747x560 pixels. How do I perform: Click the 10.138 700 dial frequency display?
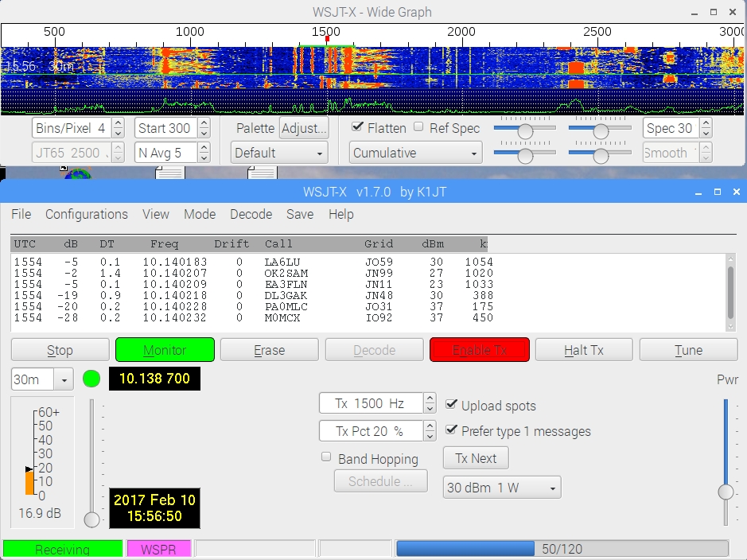point(155,379)
